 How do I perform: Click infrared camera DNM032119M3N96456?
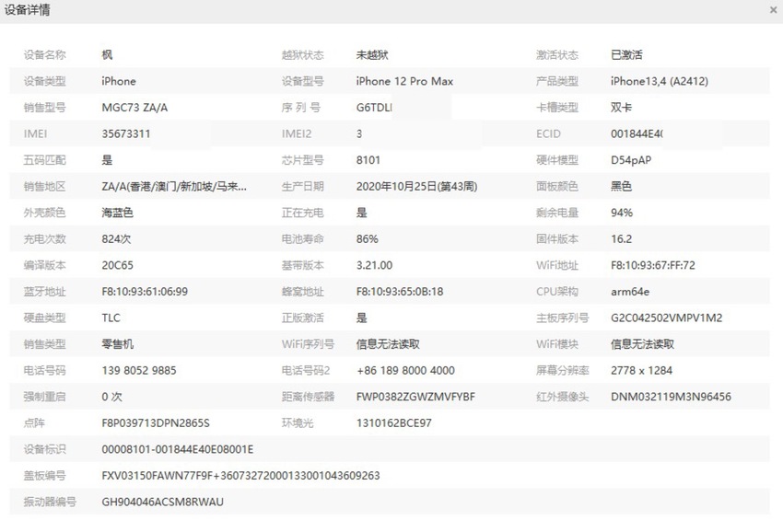pyautogui.click(x=671, y=398)
